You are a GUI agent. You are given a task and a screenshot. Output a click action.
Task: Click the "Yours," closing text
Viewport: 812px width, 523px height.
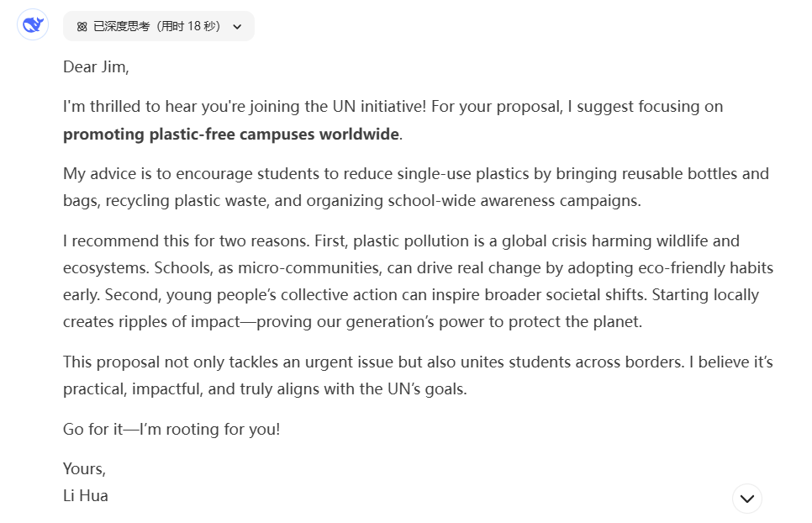[84, 468]
